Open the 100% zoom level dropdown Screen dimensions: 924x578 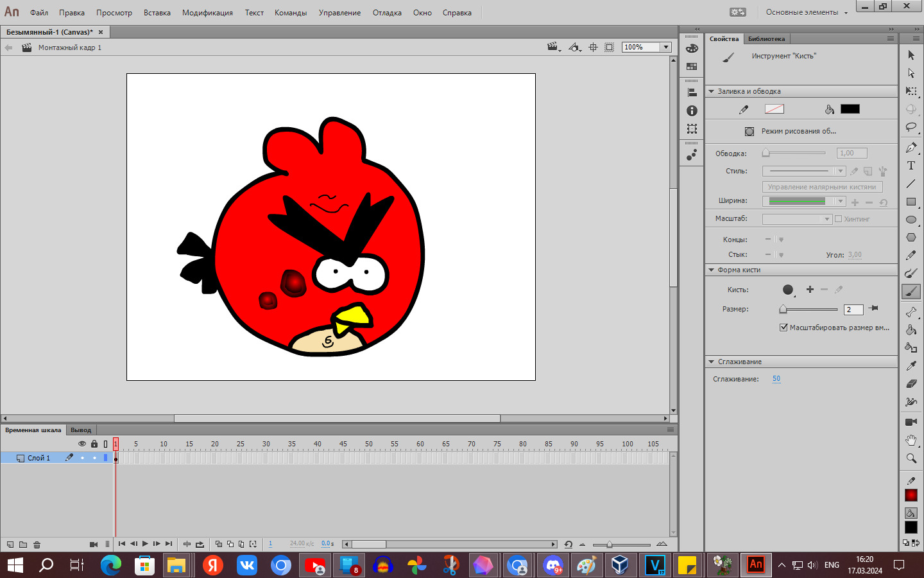click(666, 48)
